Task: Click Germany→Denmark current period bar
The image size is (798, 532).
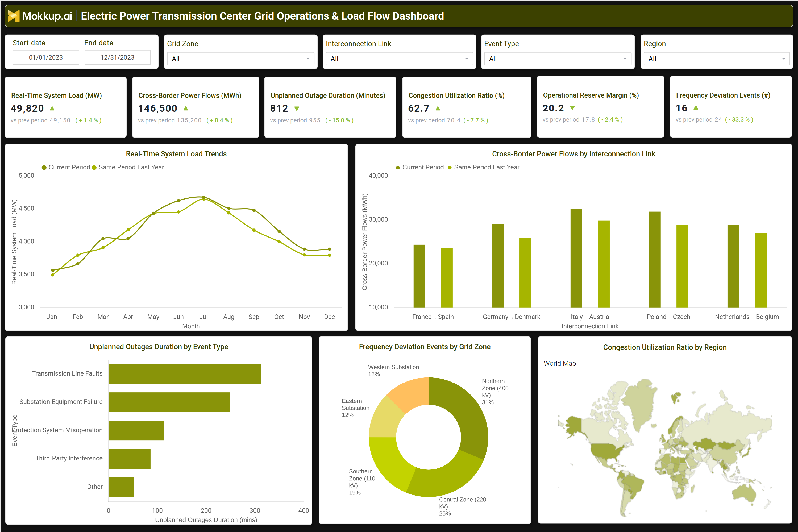Action: (498, 266)
